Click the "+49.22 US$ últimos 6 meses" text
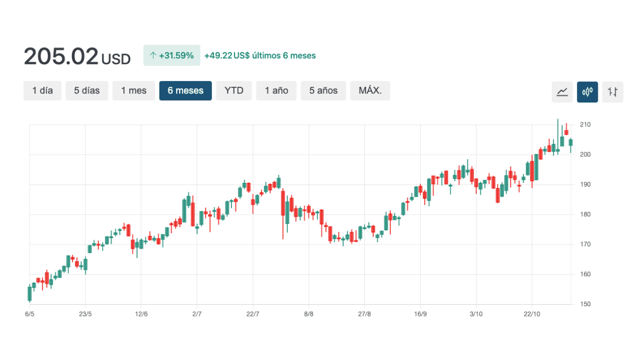This screenshot has width=644, height=362. [260, 56]
